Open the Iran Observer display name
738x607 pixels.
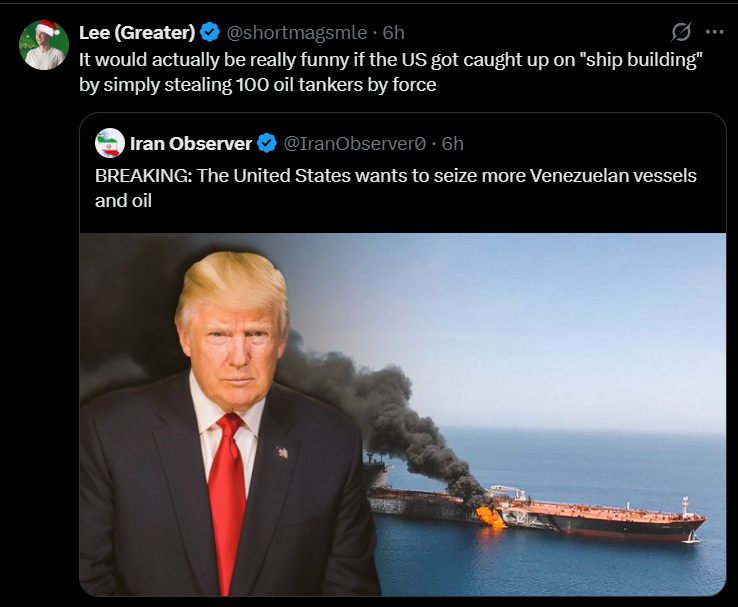[191, 144]
